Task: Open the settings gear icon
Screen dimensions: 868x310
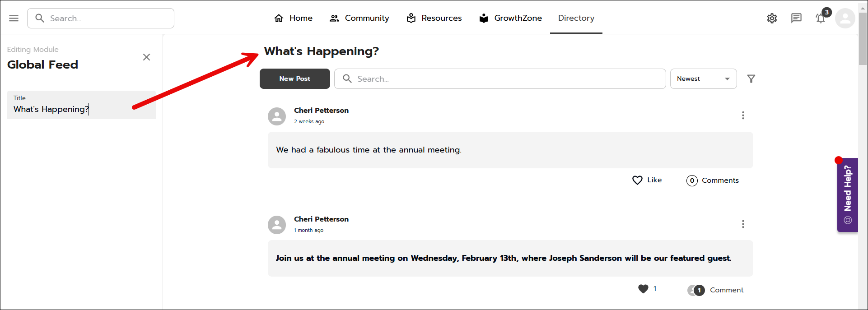Action: click(772, 18)
